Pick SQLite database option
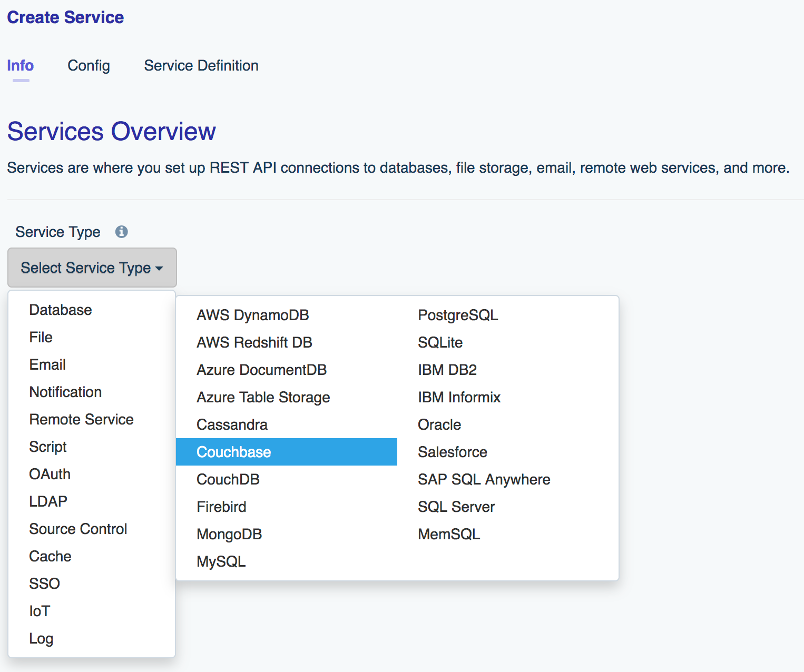This screenshot has width=804, height=672. pyautogui.click(x=508, y=342)
